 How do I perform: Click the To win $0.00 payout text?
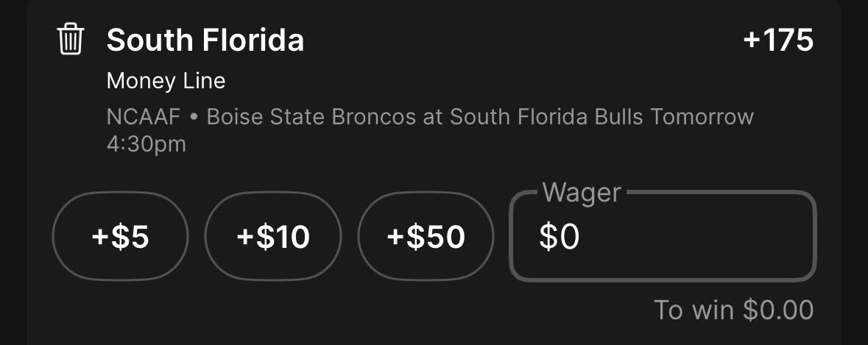click(x=733, y=310)
